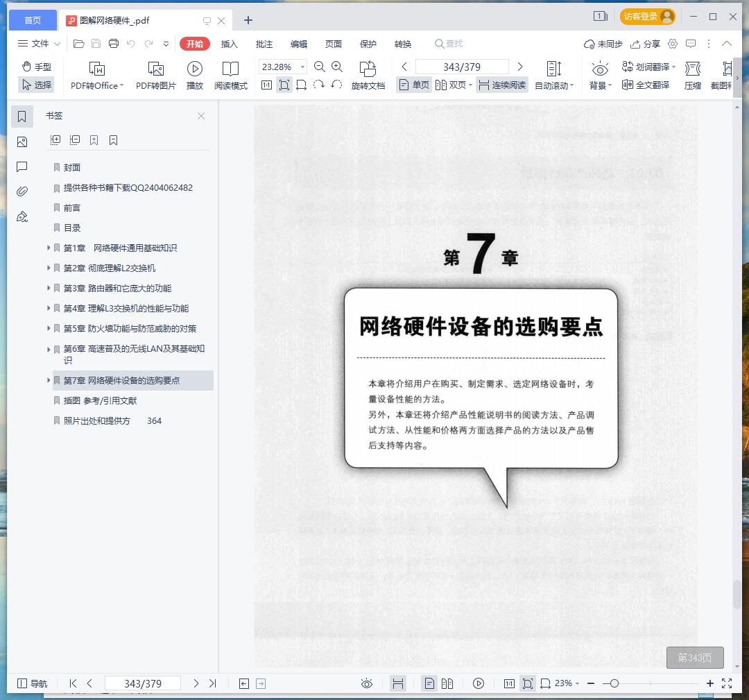749x700 pixels.
Task: Switch to the 保护 tab
Action: coord(368,44)
